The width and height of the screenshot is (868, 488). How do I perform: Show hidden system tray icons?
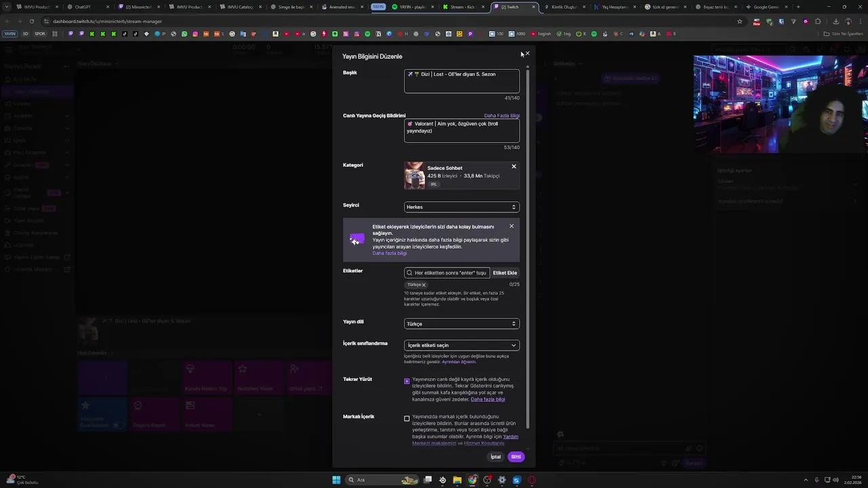(x=806, y=480)
